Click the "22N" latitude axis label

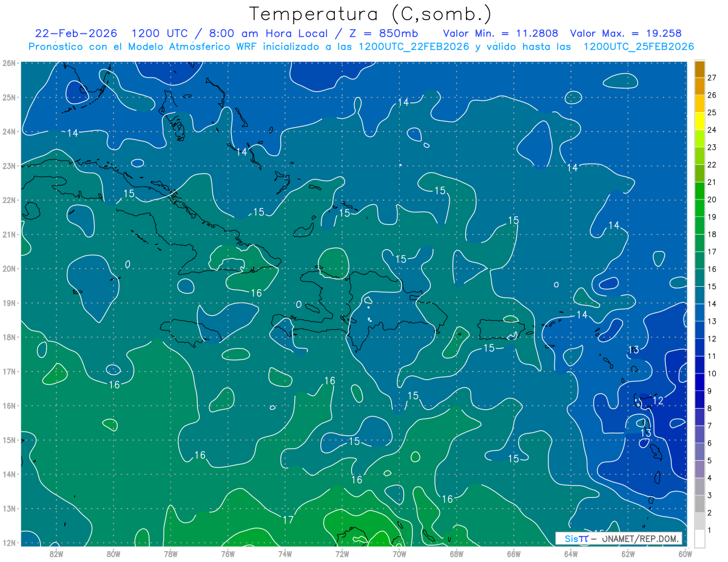click(8, 200)
